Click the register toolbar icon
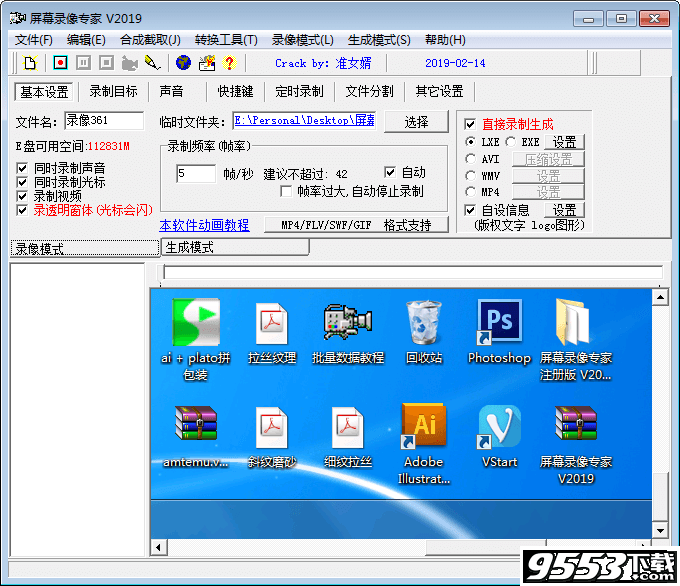Screen dimensions: 680x586 (x=207, y=63)
